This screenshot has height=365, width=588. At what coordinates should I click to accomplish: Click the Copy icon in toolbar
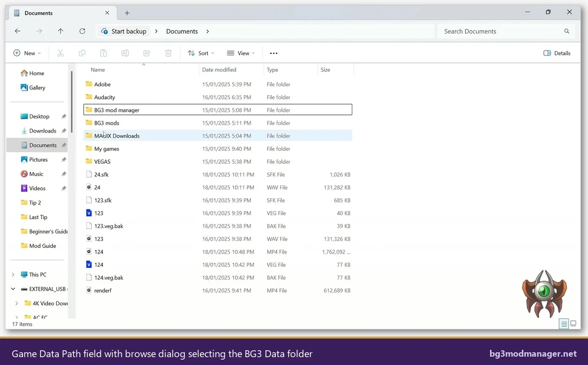pyautogui.click(x=82, y=53)
